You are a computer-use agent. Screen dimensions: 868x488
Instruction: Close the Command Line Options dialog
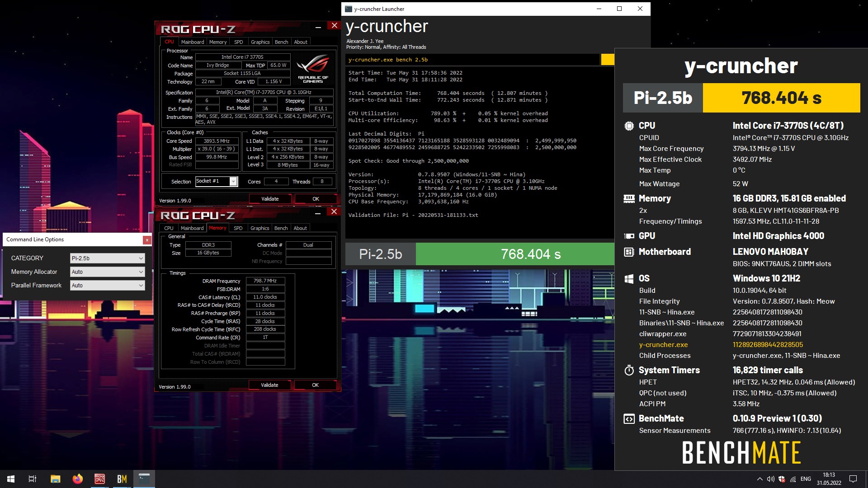click(x=147, y=240)
